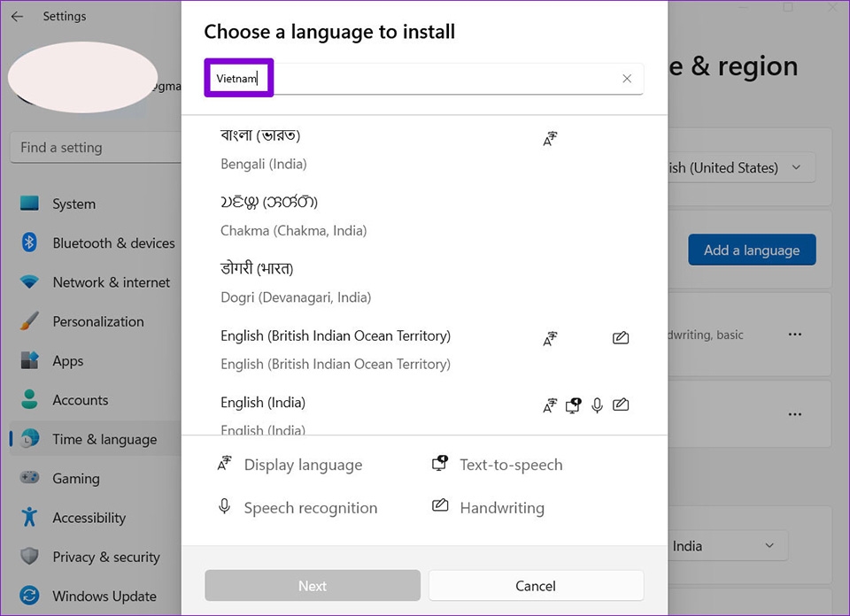Viewport: 850px width, 616px height.
Task: Go to the Accounts section
Action: point(80,400)
